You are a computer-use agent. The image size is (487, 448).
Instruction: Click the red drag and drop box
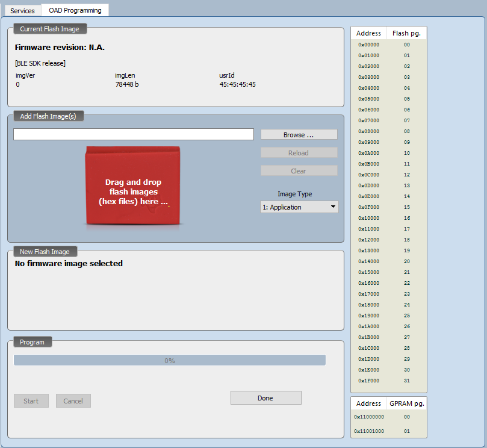[133, 187]
